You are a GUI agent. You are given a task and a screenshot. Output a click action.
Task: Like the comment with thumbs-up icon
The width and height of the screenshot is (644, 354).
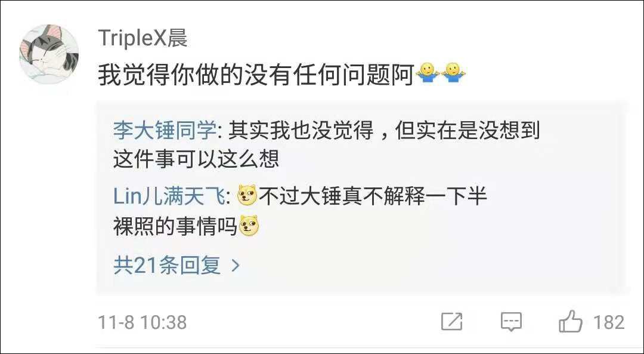571,321
